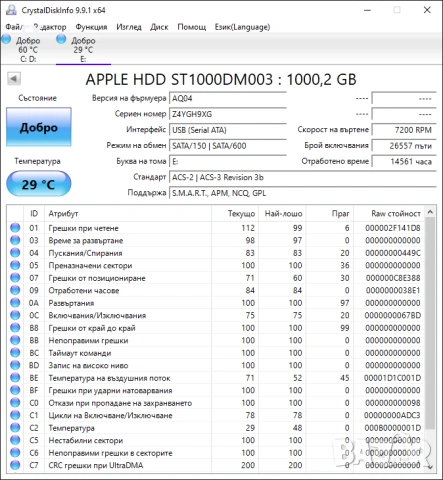Select raw value 000002F141D8
443x480 pixels.
[x=393, y=228]
